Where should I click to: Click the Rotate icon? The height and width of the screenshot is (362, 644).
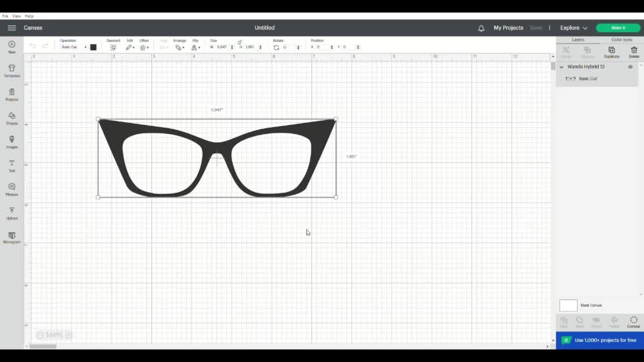coord(276,47)
